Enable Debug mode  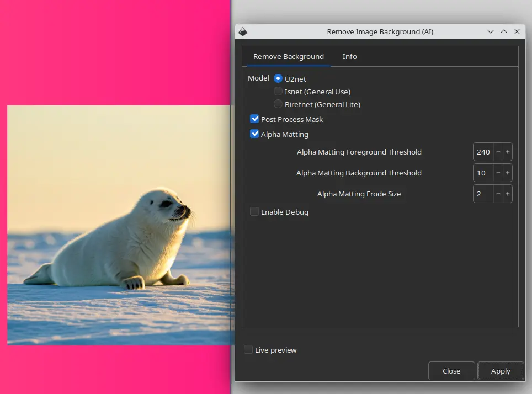pyautogui.click(x=254, y=211)
